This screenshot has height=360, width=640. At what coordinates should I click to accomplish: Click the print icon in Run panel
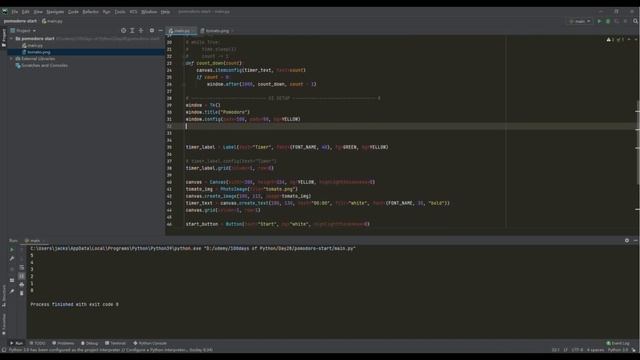coord(22,284)
